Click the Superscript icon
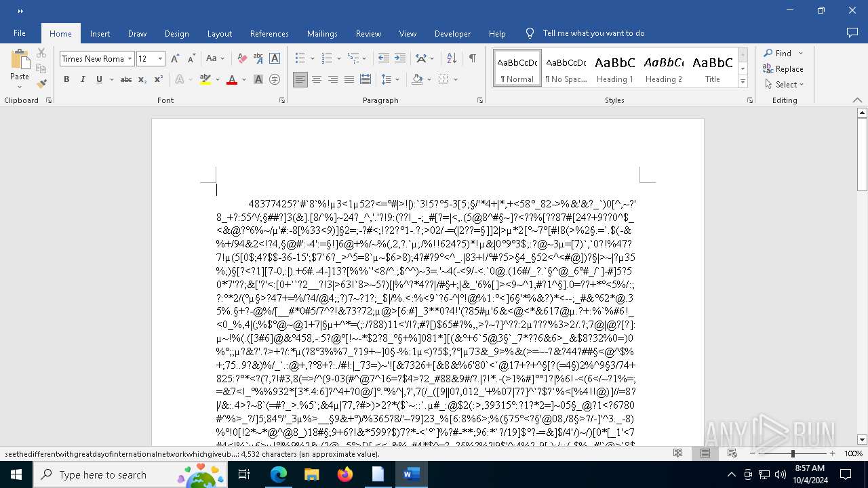Screen dimensions: 868x488 point(159,79)
